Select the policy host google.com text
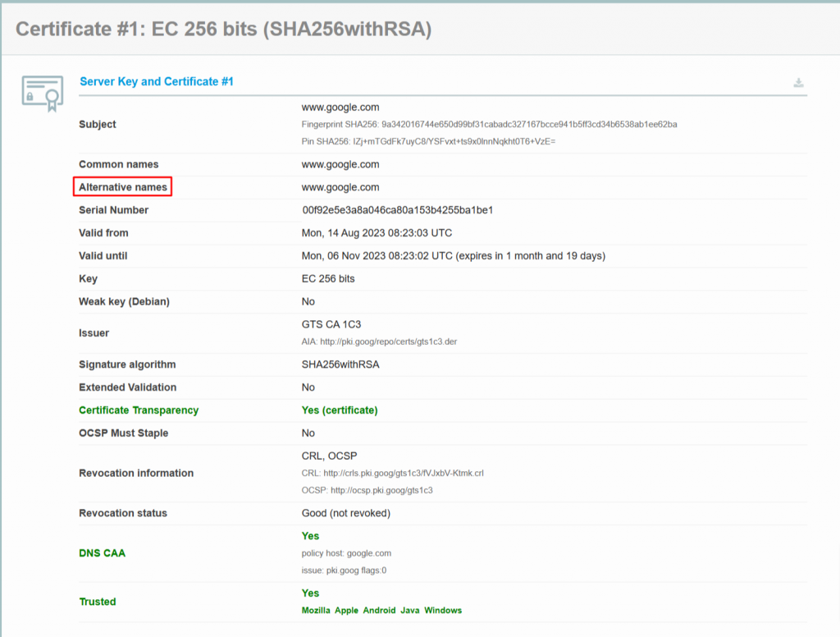 [346, 553]
